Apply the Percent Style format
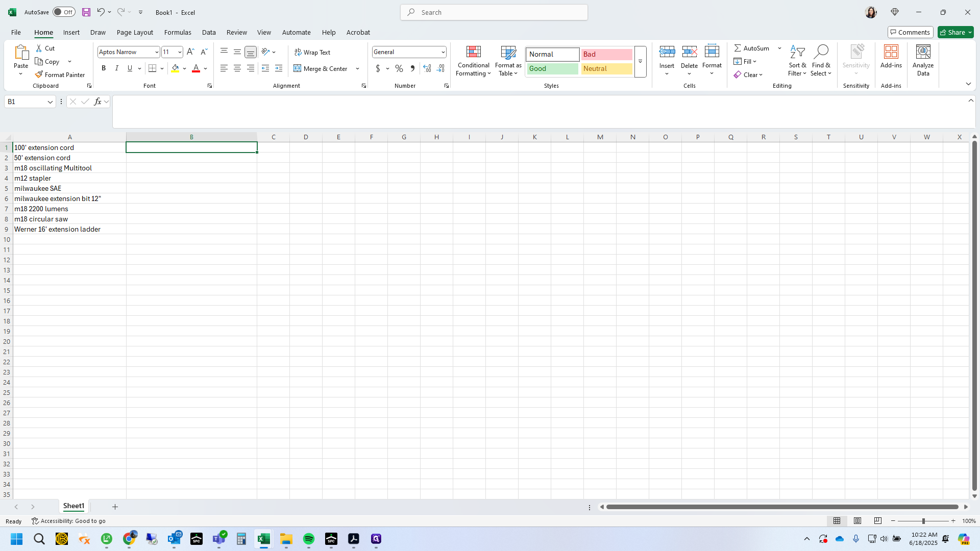This screenshot has height=551, width=980. point(399,68)
